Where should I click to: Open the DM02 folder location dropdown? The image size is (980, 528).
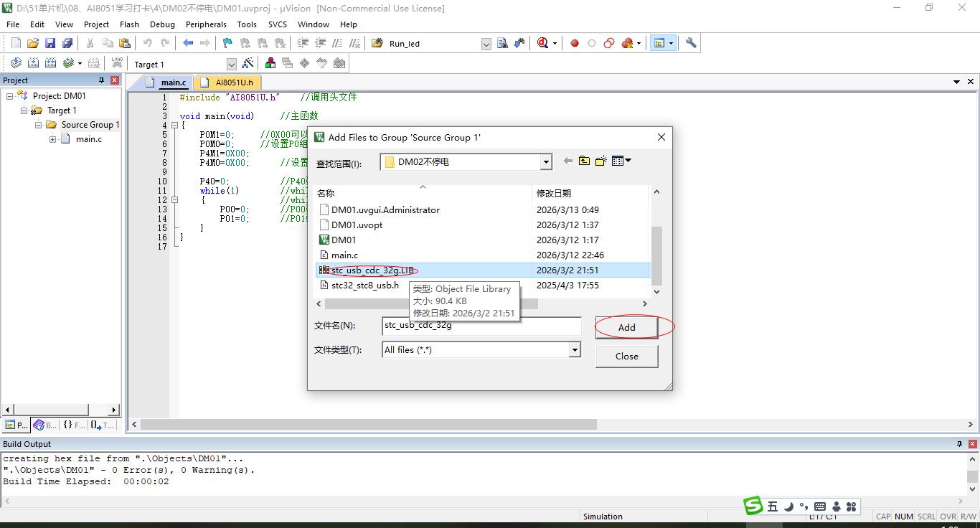pos(545,162)
